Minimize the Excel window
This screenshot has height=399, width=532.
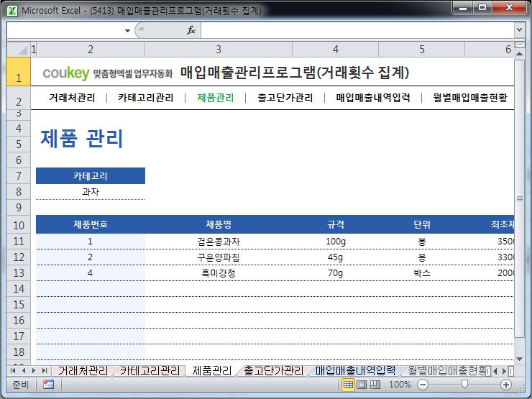click(x=463, y=7)
